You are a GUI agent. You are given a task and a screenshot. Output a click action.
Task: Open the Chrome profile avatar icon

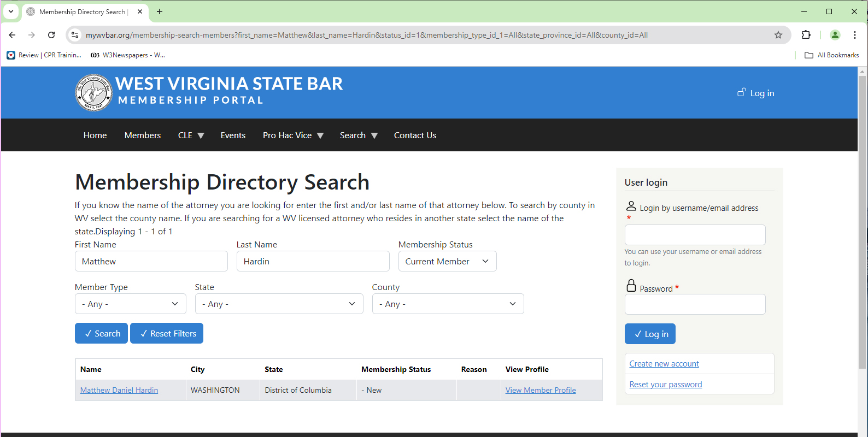click(835, 35)
